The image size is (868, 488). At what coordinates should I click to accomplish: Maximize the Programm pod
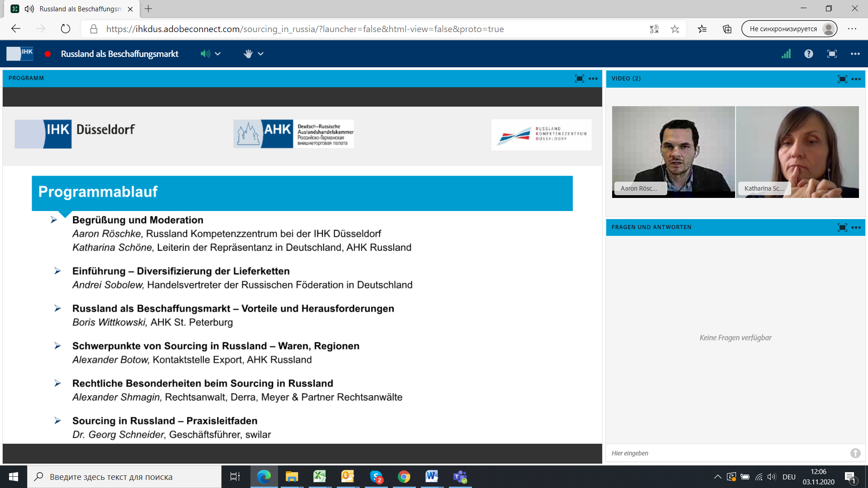click(x=579, y=79)
